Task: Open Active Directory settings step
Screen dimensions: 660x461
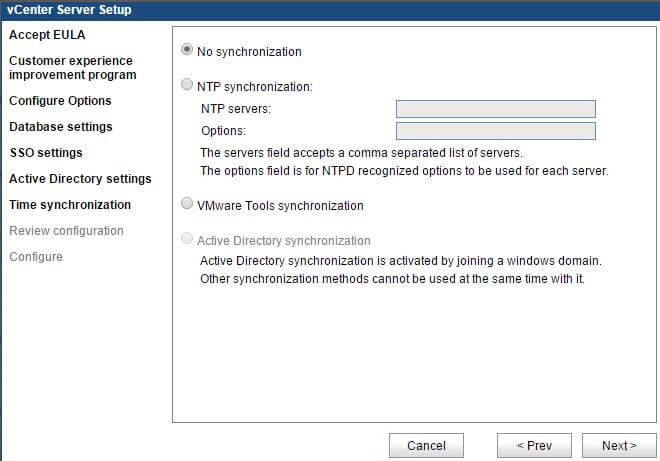Action: coord(80,179)
